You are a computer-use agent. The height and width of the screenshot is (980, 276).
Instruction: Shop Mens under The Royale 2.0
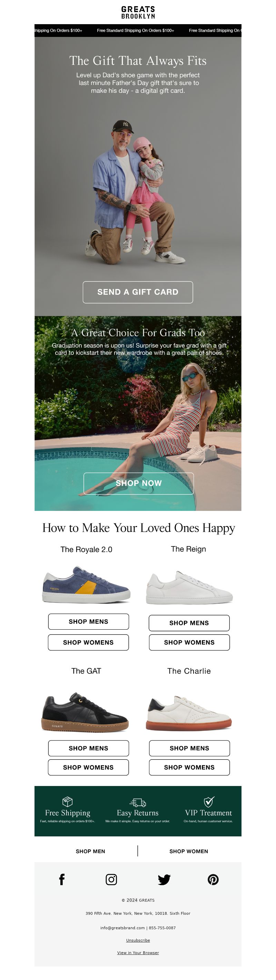[89, 621]
